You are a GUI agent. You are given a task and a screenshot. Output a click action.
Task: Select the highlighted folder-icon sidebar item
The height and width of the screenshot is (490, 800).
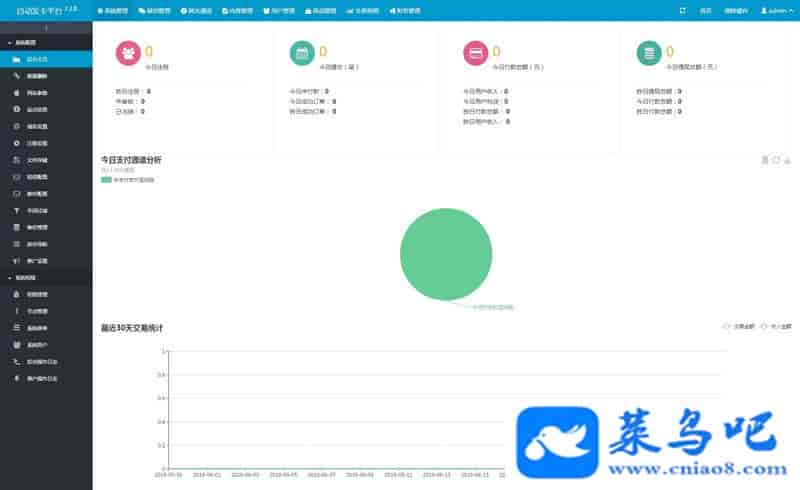pyautogui.click(x=46, y=59)
